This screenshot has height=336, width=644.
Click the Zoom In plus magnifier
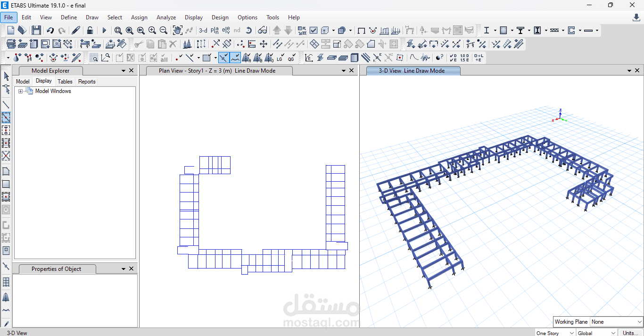pos(152,30)
